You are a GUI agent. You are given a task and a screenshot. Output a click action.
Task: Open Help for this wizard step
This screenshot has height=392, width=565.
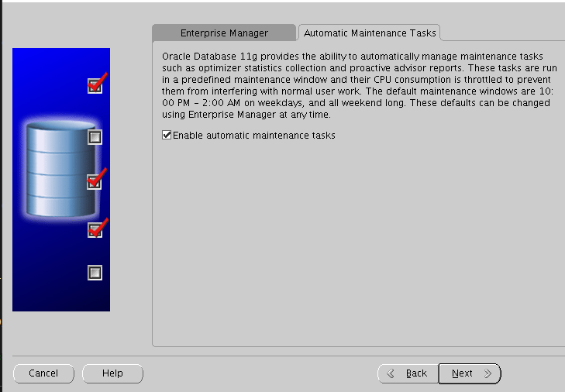(112, 373)
